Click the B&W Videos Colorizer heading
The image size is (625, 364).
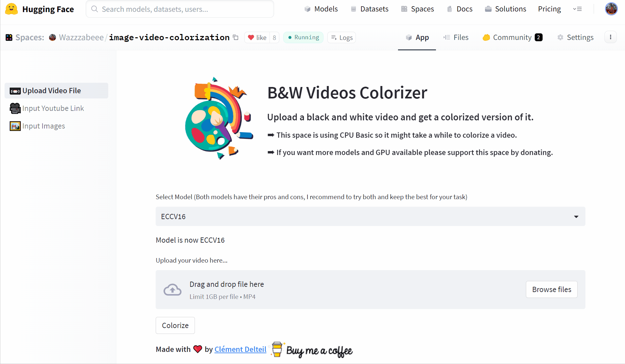point(347,93)
